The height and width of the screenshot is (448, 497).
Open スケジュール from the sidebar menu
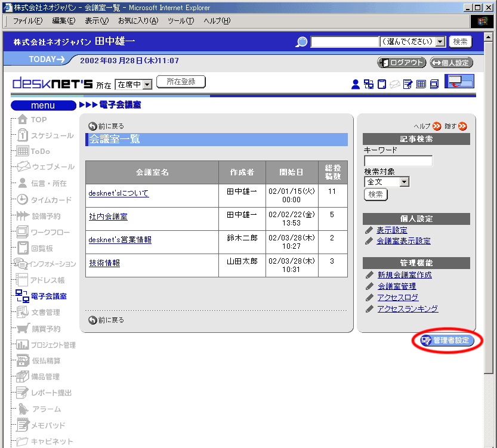[x=52, y=135]
